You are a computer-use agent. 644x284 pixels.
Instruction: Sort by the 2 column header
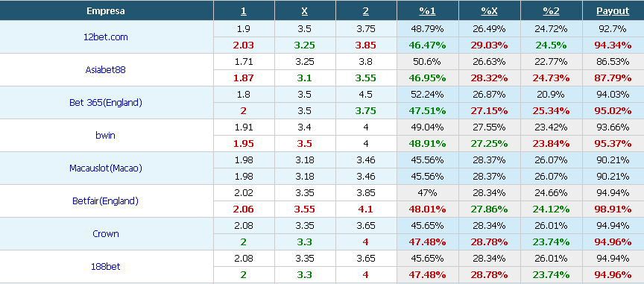pos(365,11)
